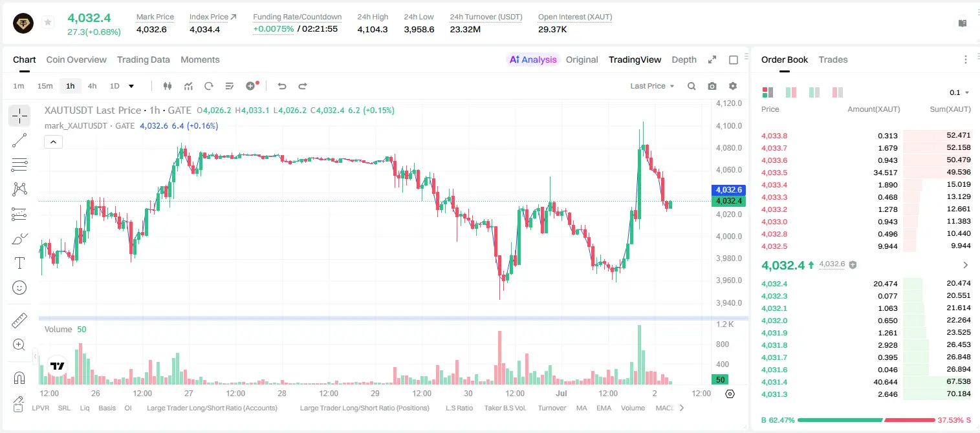
Task: Open candlestick chart type selector
Action: (x=168, y=86)
